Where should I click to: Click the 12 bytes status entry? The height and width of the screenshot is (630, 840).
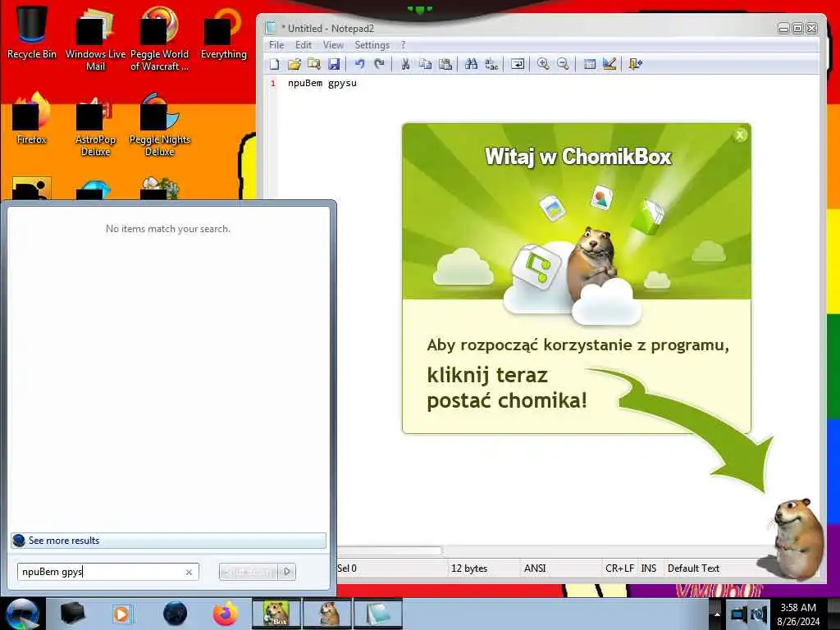(468, 568)
